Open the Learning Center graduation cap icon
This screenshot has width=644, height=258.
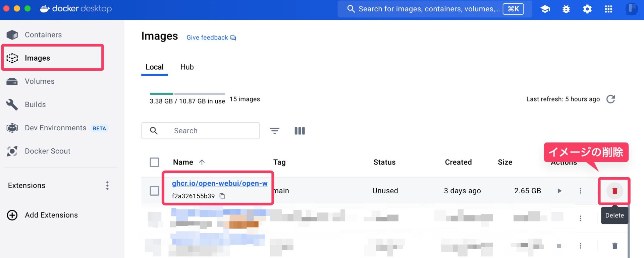(x=545, y=9)
